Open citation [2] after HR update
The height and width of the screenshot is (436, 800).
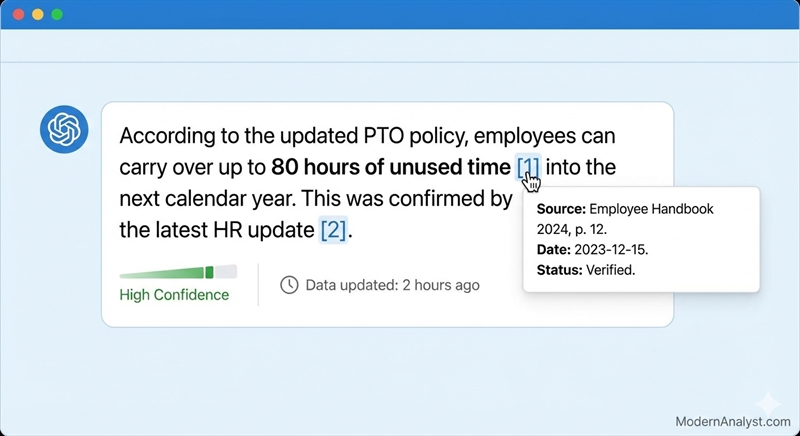point(333,230)
